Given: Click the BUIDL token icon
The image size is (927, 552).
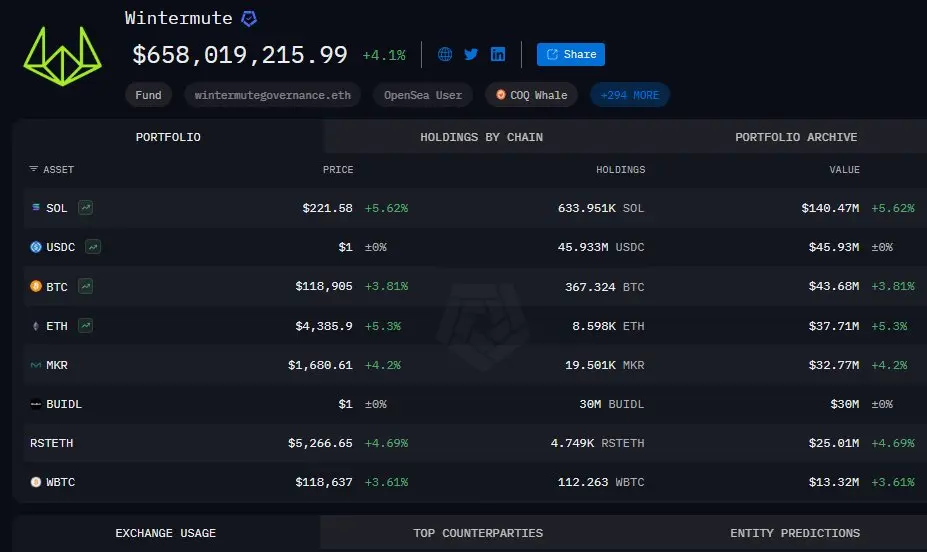Looking at the screenshot, I should pyautogui.click(x=36, y=404).
